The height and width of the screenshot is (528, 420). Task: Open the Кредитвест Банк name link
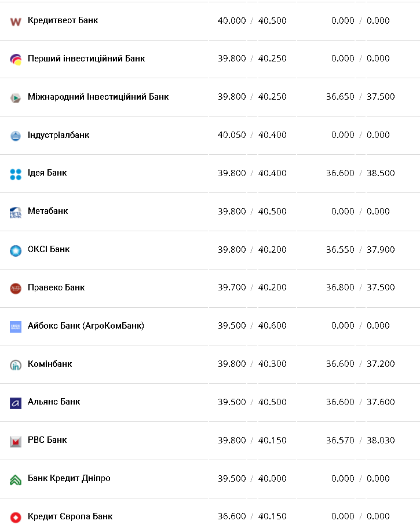pos(63,20)
